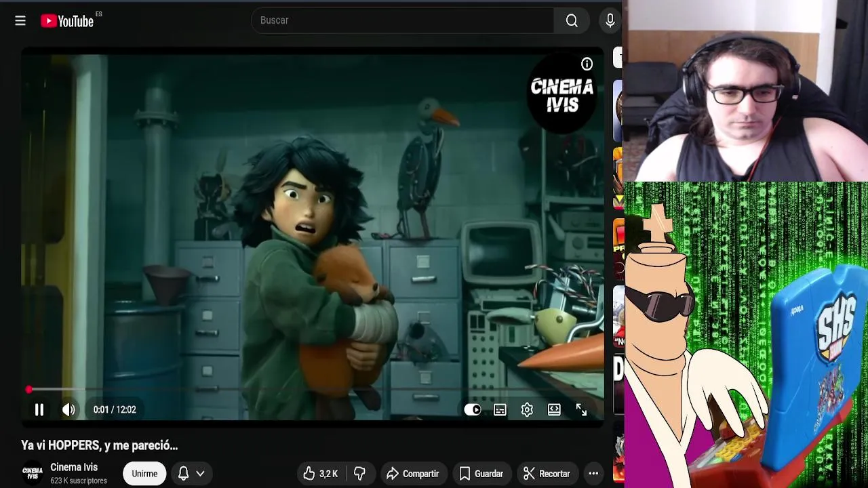Enter full screen mode
868x488 pixels.
[x=581, y=409]
